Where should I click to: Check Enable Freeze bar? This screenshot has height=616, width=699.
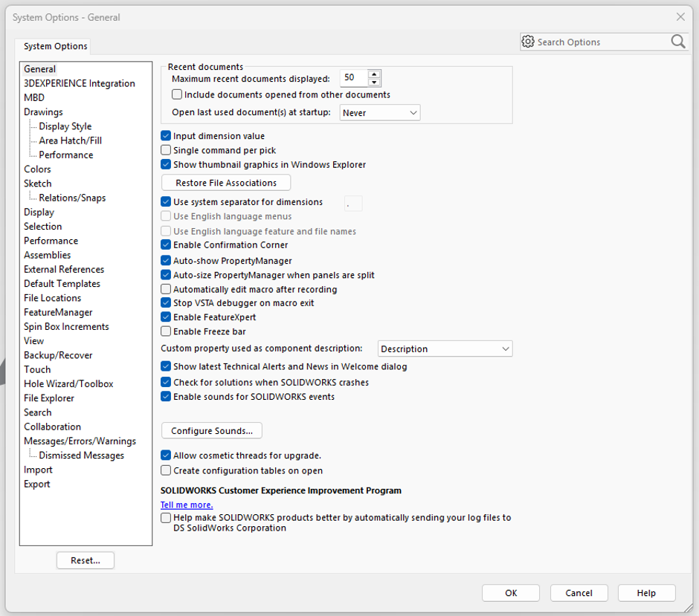pos(166,331)
